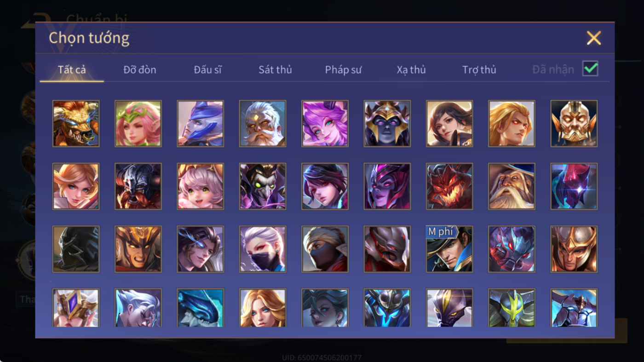This screenshot has width=644, height=362.
Task: Pick the white-bearded old man hero with forehead gem
Action: click(263, 124)
